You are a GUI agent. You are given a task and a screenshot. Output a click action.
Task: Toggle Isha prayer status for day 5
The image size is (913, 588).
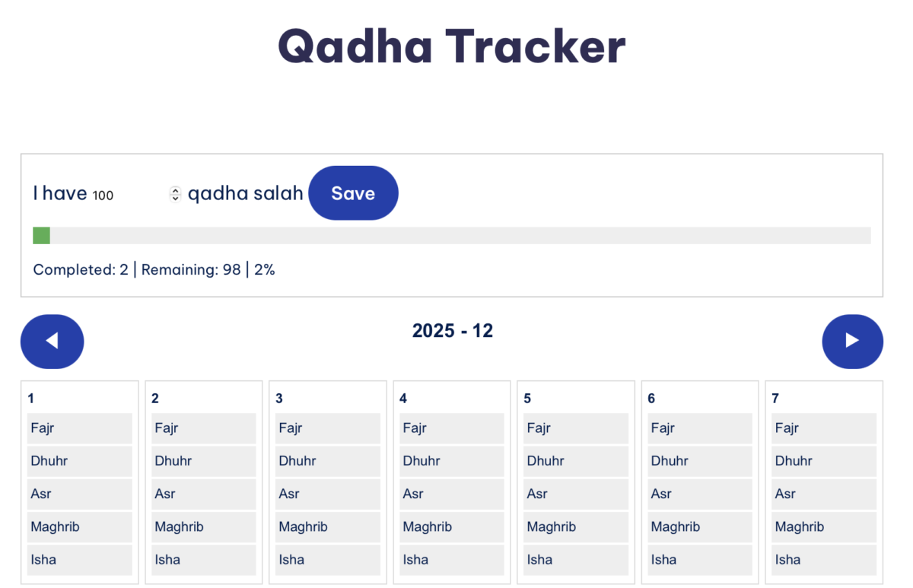575,559
